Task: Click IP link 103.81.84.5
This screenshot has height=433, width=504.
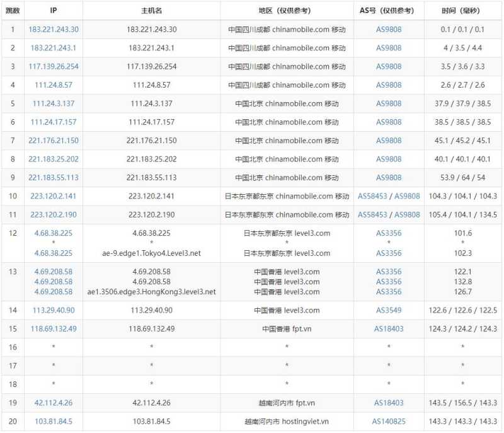Action: pyautogui.click(x=54, y=422)
